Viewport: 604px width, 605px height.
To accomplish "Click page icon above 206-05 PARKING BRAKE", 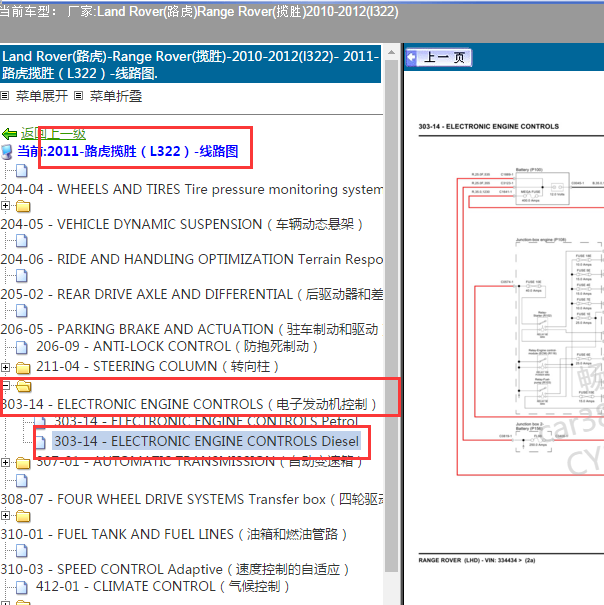I will [x=22, y=311].
